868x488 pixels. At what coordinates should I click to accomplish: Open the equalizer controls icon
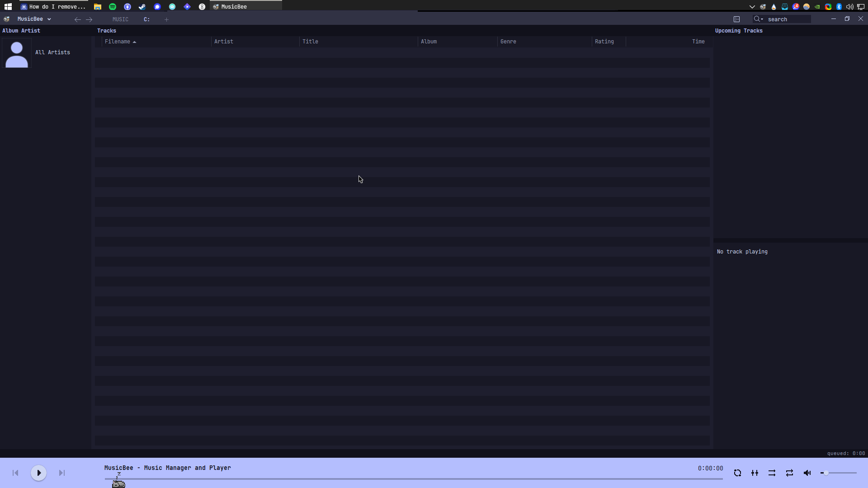755,473
